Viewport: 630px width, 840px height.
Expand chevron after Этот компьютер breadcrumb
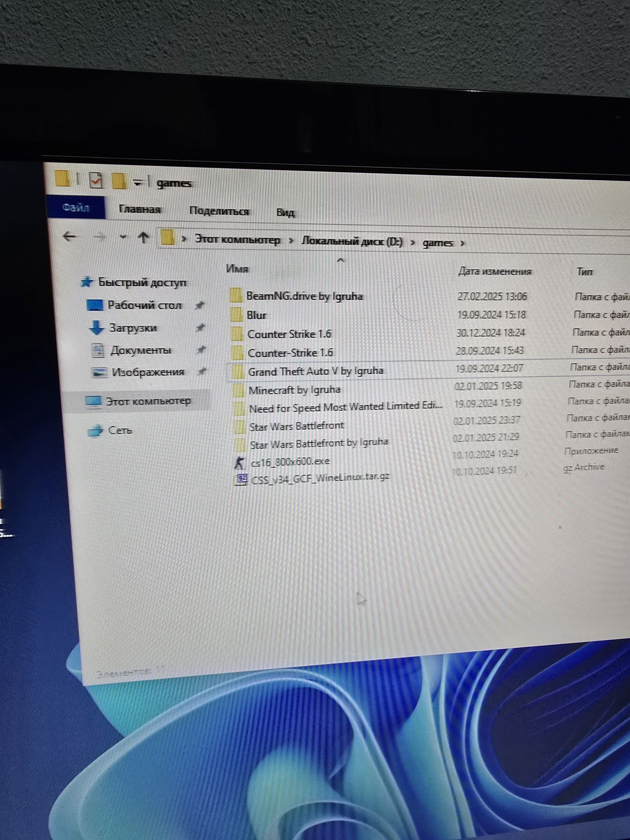[x=290, y=241]
